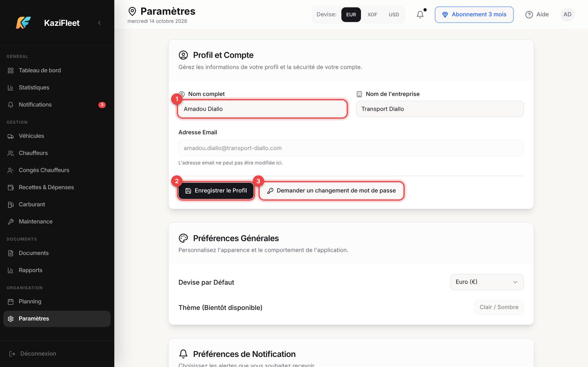588x367 pixels.
Task: Click the Tableau de bord grid icon
Action: [x=11, y=71]
